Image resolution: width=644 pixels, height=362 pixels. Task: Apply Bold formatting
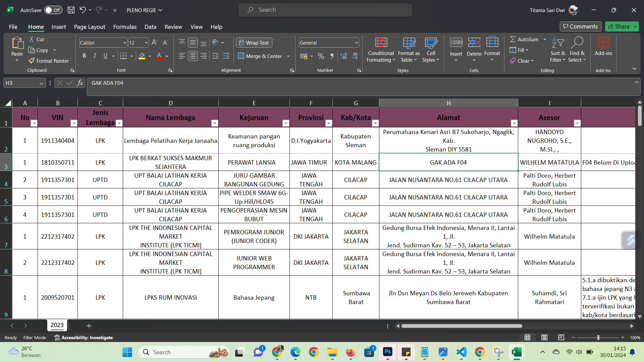pos(84,56)
